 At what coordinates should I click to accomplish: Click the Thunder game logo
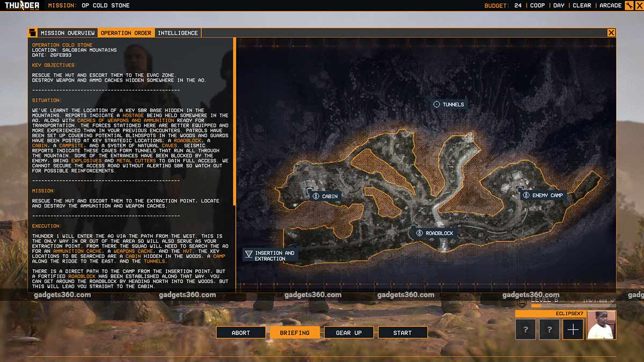pos(21,5)
